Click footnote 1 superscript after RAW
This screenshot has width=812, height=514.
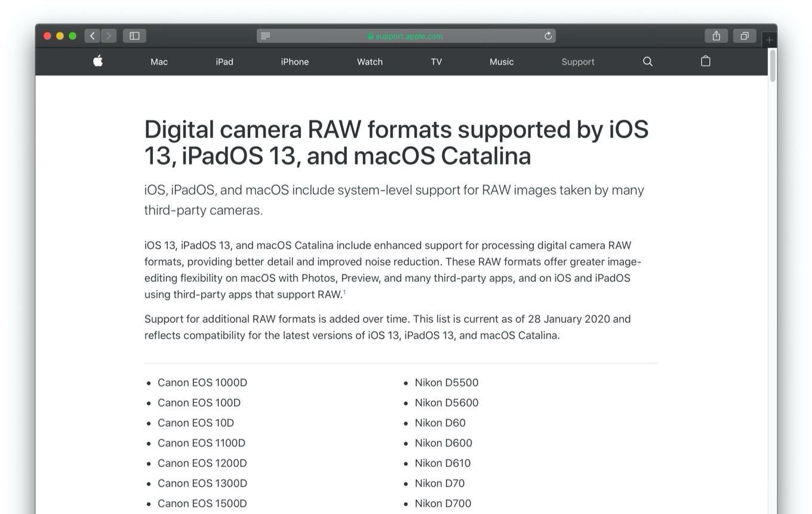[345, 292]
